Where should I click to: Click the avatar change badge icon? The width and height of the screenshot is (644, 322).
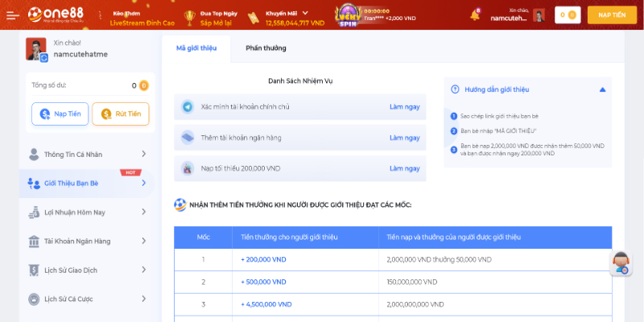(x=44, y=58)
